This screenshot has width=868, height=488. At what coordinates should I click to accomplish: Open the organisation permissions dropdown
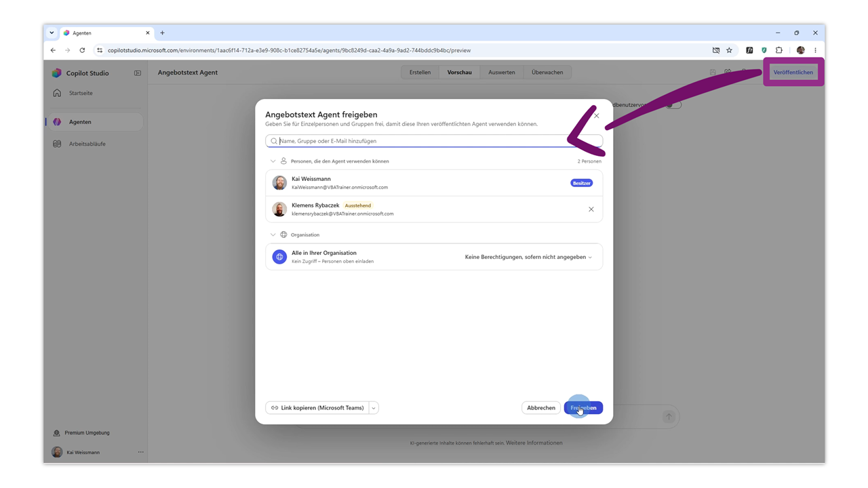[528, 257]
